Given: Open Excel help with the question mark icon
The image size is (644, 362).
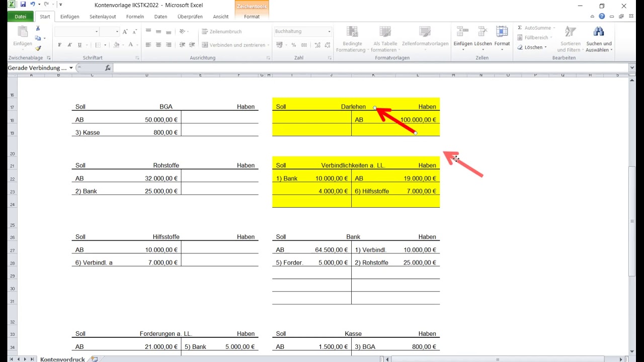Looking at the screenshot, I should click(602, 17).
